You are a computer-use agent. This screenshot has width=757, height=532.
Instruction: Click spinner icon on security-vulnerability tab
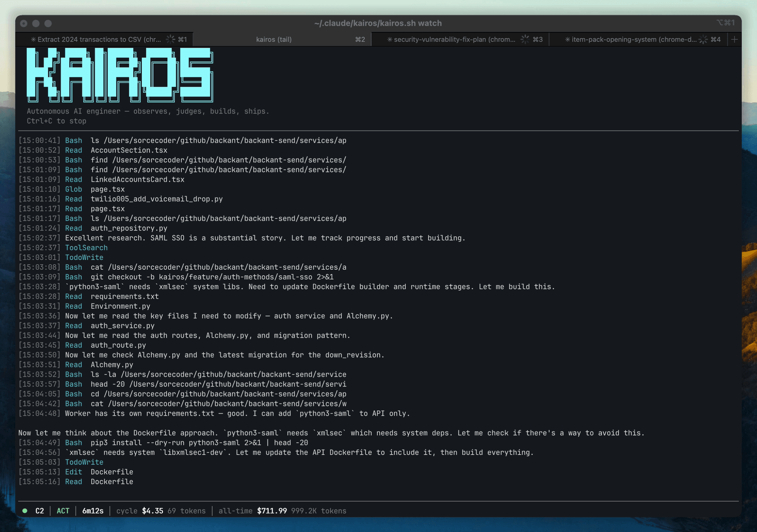525,39
